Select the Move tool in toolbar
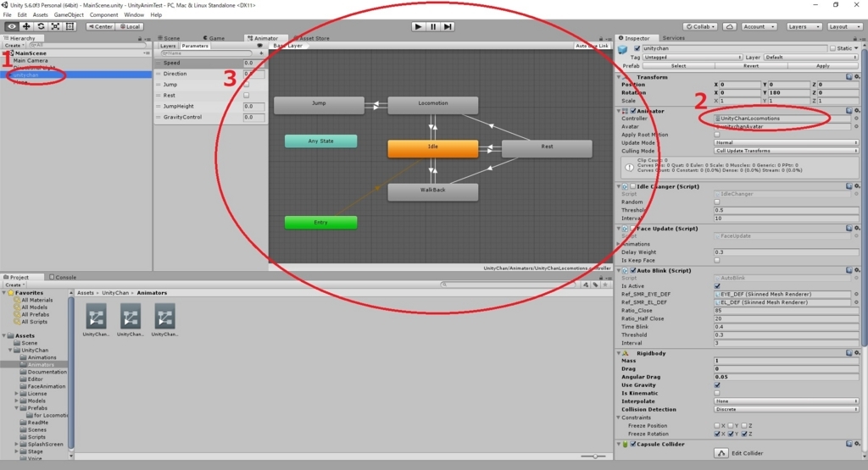 pyautogui.click(x=26, y=26)
